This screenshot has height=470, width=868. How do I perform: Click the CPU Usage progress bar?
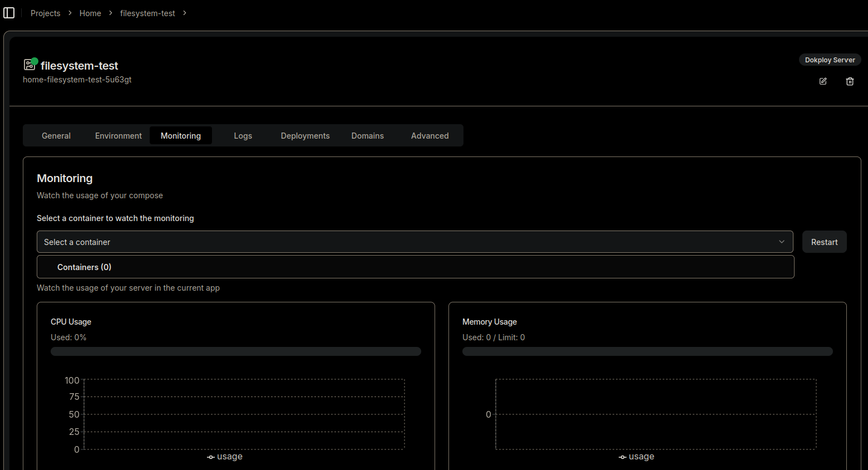tap(236, 351)
